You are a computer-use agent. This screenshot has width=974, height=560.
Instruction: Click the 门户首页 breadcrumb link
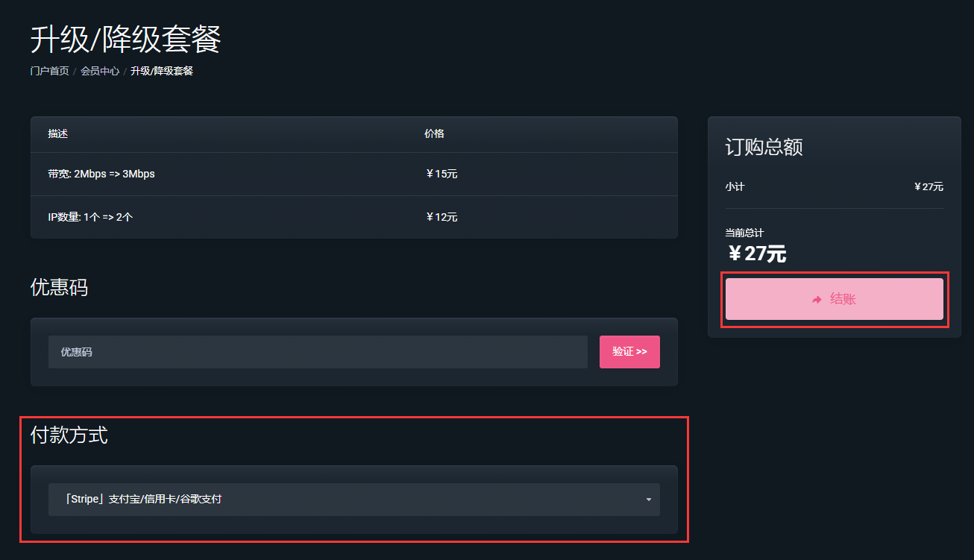tap(49, 71)
